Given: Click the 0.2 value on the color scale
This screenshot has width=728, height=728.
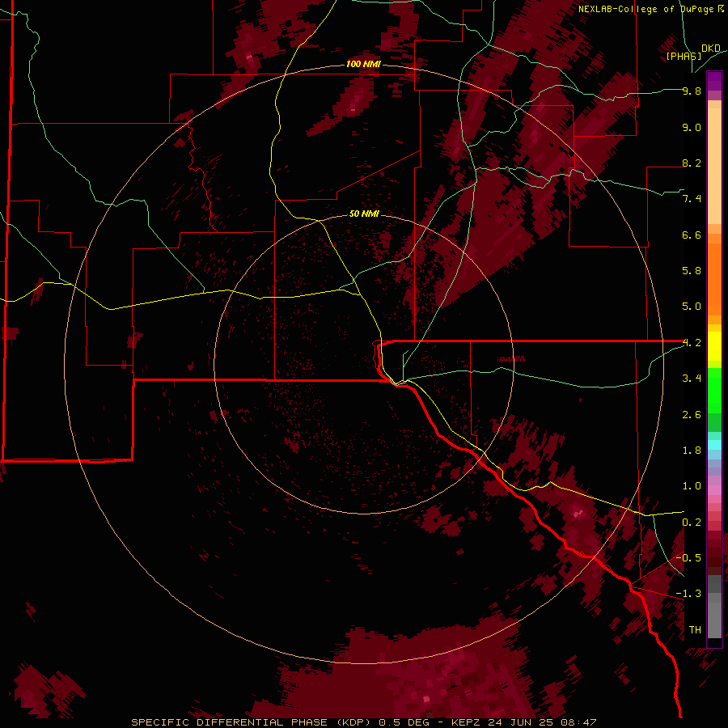Looking at the screenshot, I should pos(692,523).
